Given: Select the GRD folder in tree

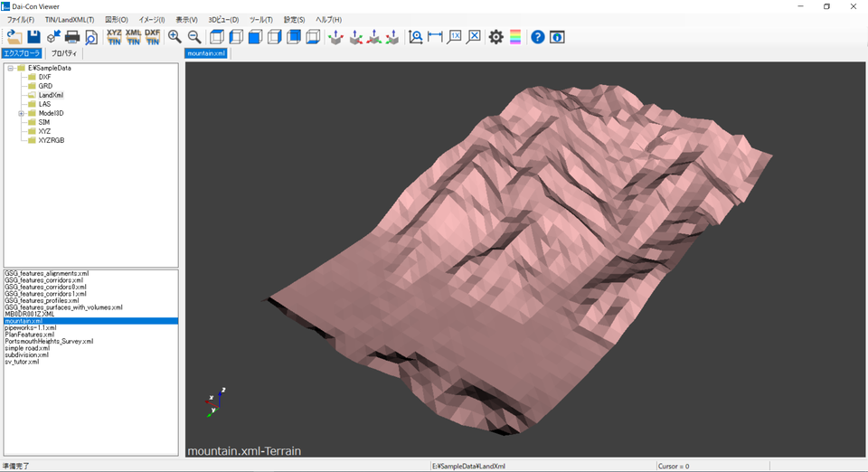Looking at the screenshot, I should (x=45, y=86).
